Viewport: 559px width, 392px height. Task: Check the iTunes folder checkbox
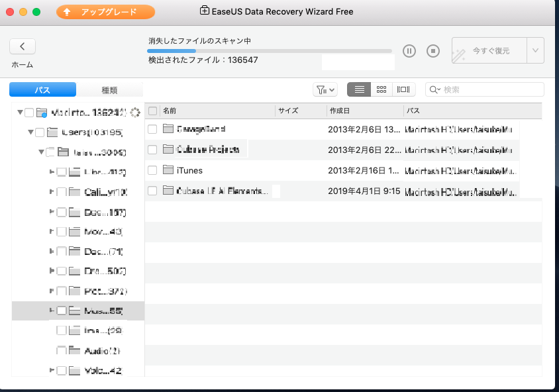pos(152,170)
